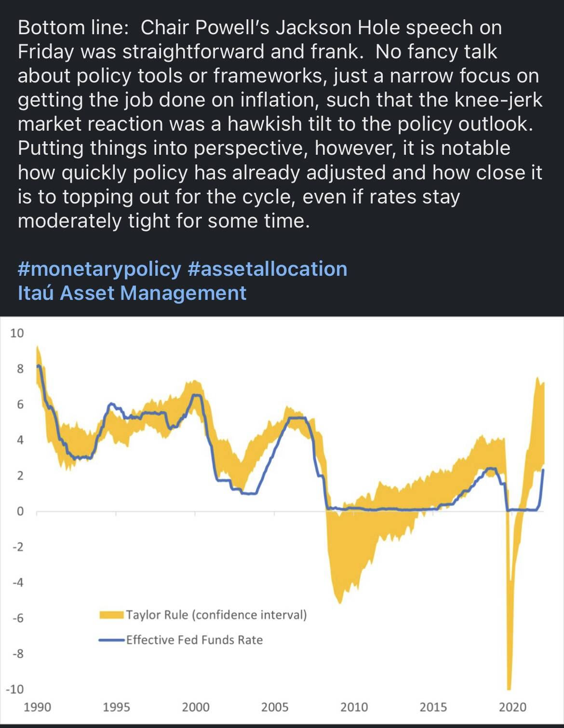Viewport: 564px width, 728px height.
Task: Open the Itaú Asset Management mention
Action: 132,293
